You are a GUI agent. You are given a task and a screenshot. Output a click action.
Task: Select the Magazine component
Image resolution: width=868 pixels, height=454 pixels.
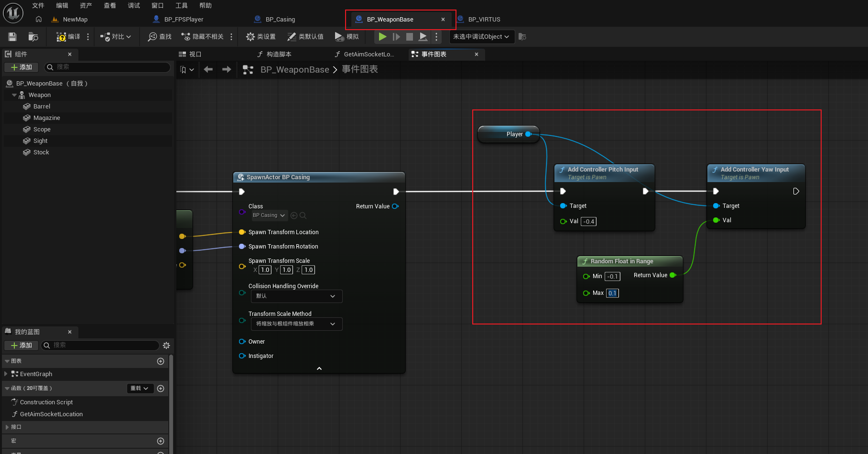coord(47,118)
